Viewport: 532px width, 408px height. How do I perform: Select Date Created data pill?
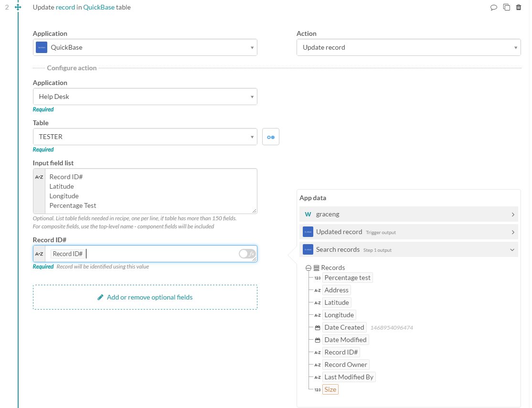(344, 328)
